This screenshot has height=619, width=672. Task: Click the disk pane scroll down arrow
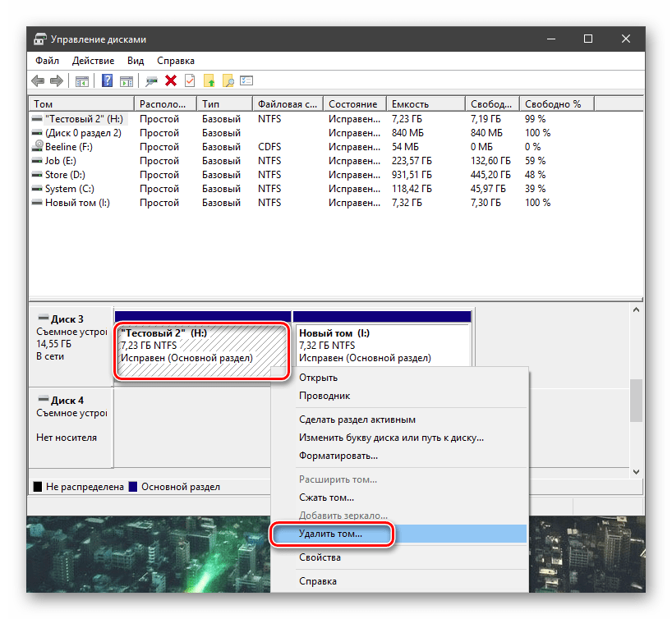pos(635,472)
